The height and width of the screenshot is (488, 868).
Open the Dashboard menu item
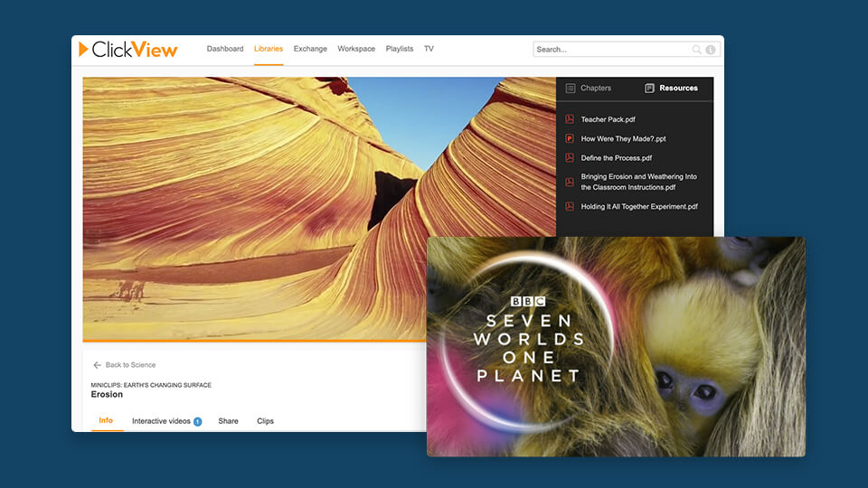(224, 49)
